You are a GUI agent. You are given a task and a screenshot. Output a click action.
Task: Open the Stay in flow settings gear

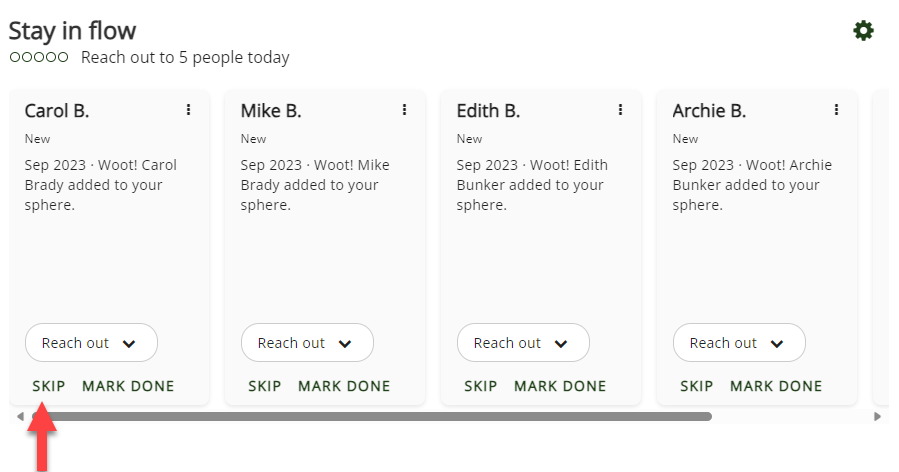click(863, 31)
